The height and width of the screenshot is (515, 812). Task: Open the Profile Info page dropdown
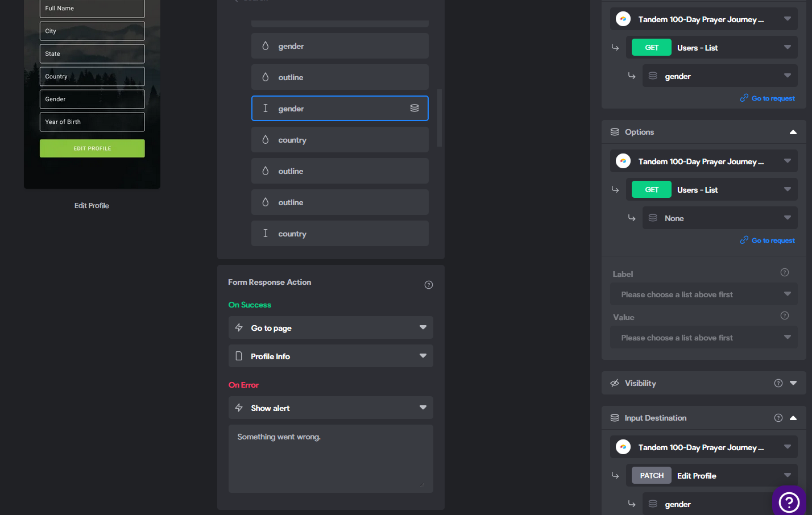click(331, 356)
